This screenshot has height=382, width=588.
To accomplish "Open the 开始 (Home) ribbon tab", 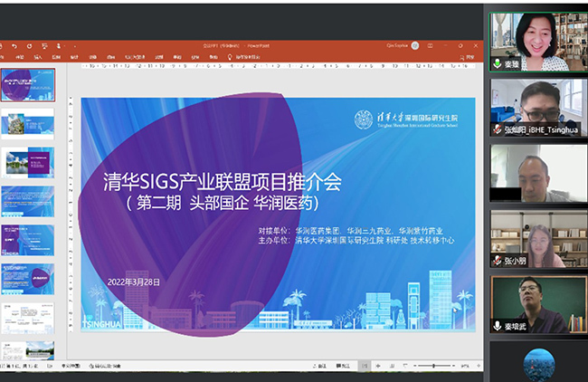I will [20, 57].
